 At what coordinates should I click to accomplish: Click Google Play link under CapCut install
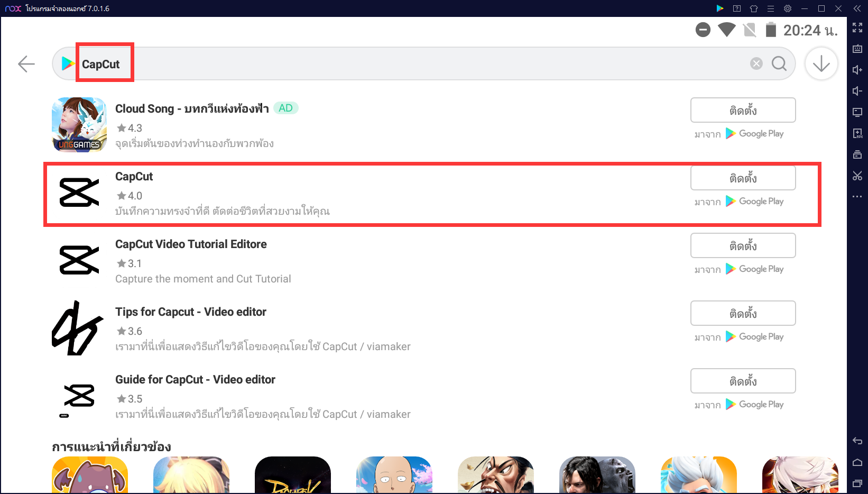(754, 202)
